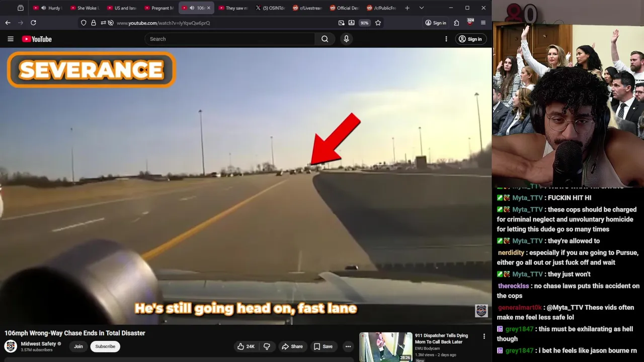Click the video player to pause playback
This screenshot has height=362, width=644.
coord(246,186)
